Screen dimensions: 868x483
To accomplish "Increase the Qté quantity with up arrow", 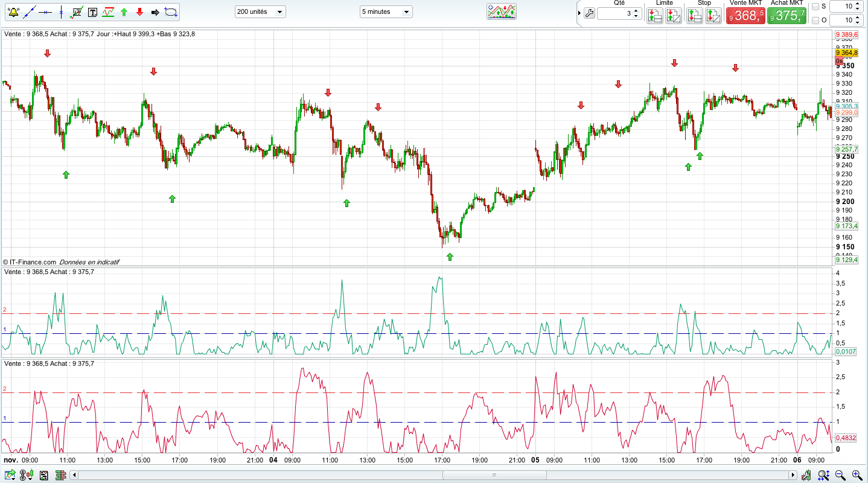I will click(x=637, y=10).
